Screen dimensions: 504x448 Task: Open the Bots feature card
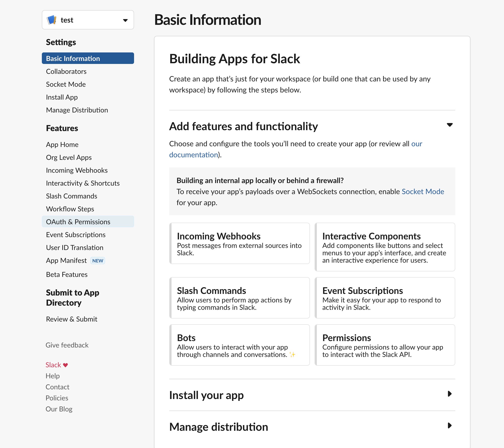pyautogui.click(x=239, y=345)
